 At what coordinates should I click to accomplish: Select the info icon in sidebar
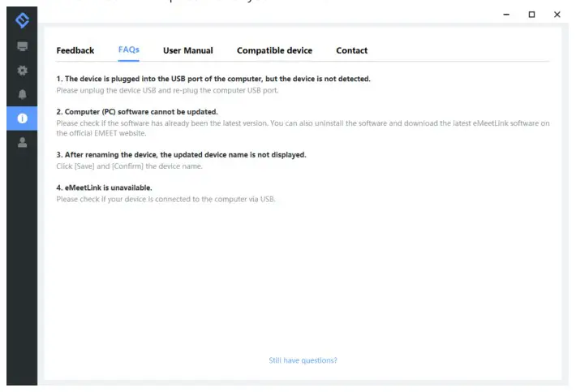pyautogui.click(x=22, y=118)
